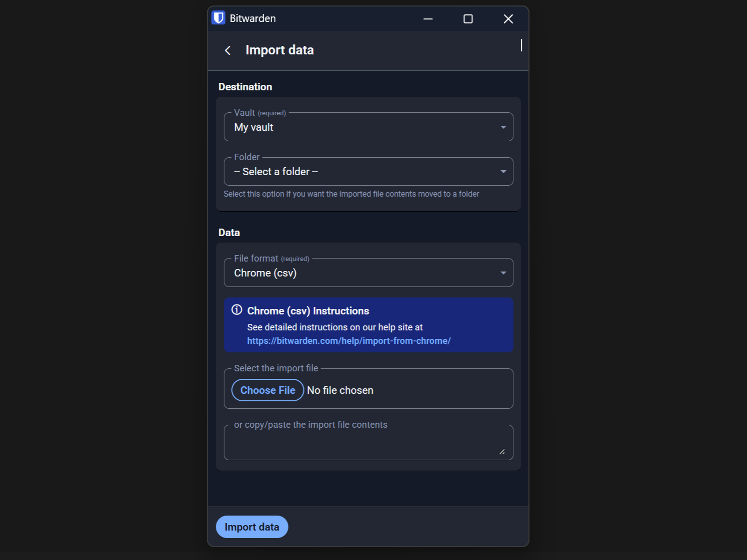The width and height of the screenshot is (747, 560).
Task: Click the 'Import data' page title
Action: click(280, 50)
